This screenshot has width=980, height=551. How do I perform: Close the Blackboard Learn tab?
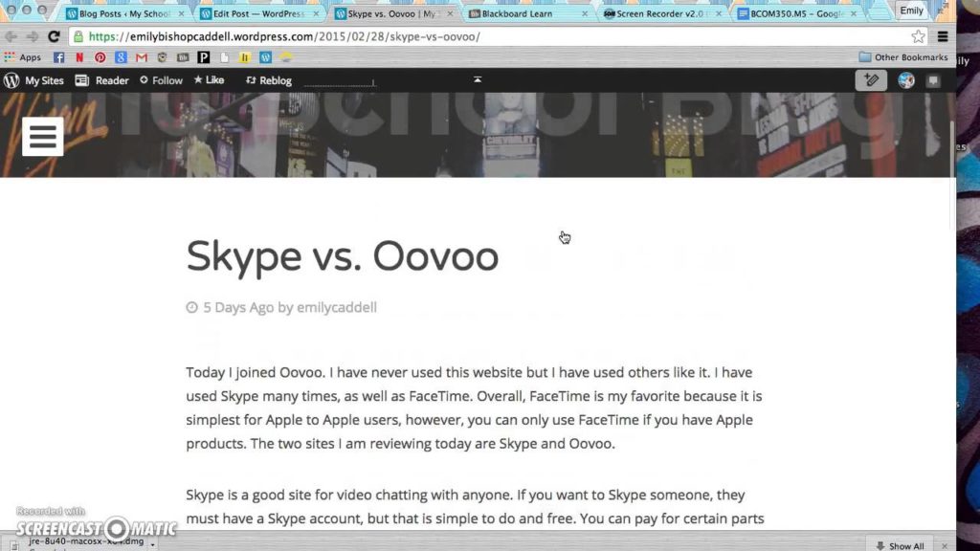[x=585, y=13]
